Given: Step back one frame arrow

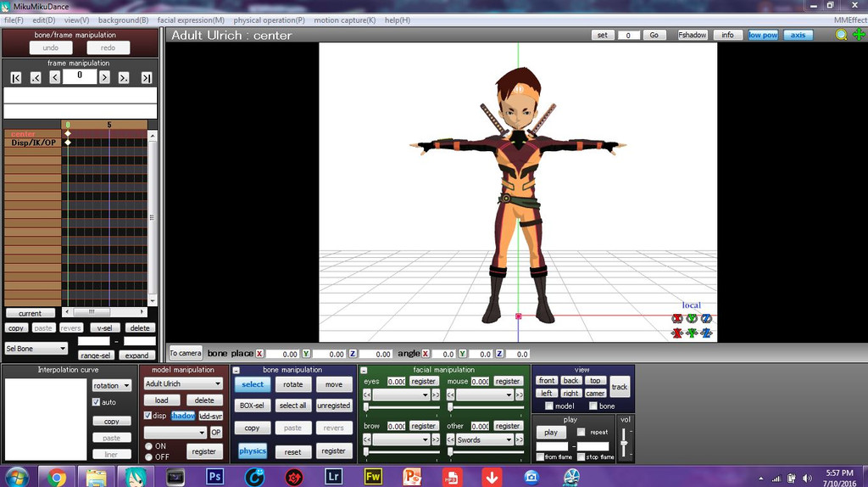Looking at the screenshot, I should pos(54,77).
